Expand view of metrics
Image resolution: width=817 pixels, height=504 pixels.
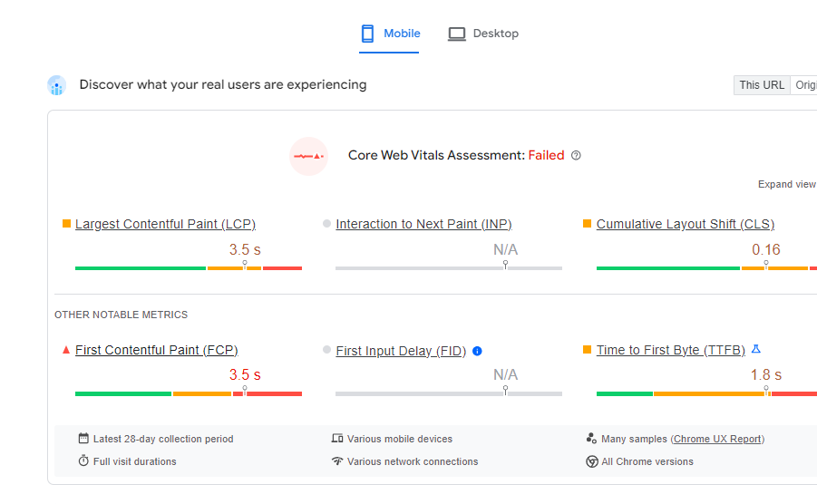787,184
